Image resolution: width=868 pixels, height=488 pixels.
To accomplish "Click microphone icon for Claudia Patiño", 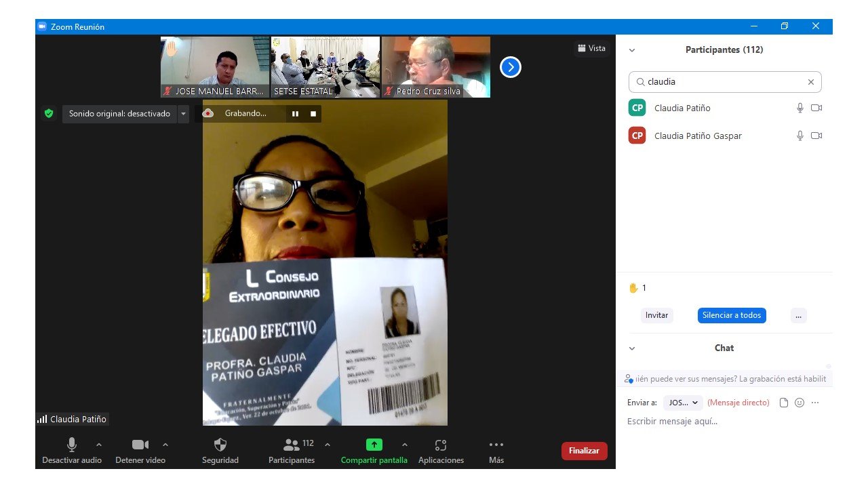I will coord(800,108).
